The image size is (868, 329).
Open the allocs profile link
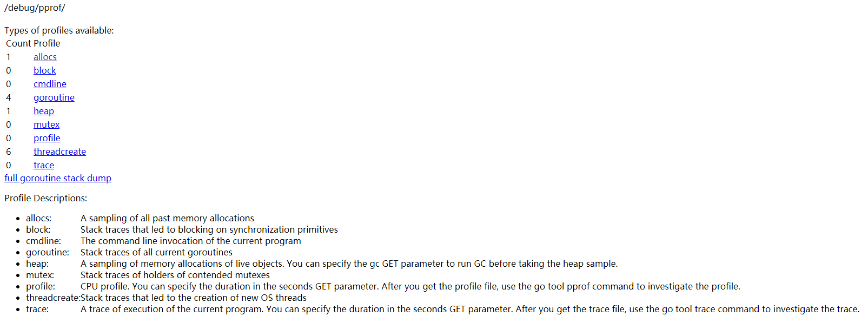point(45,57)
